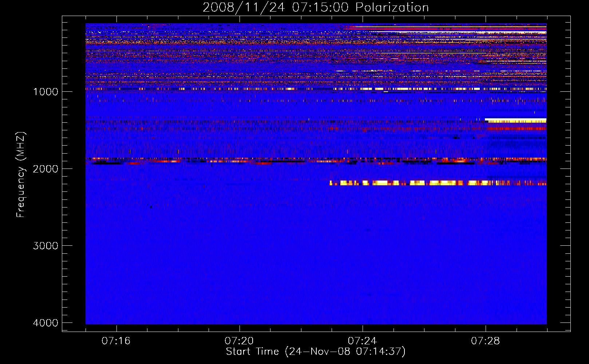Viewport: 589px width, 364px height.
Task: Click the 07:20 time tick label
Action: coord(239,341)
